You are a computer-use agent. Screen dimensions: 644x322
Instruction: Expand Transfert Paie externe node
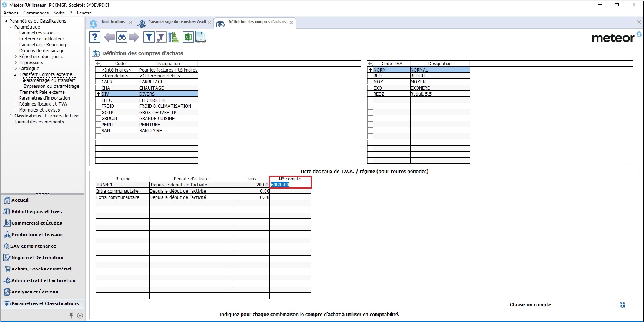[16, 92]
